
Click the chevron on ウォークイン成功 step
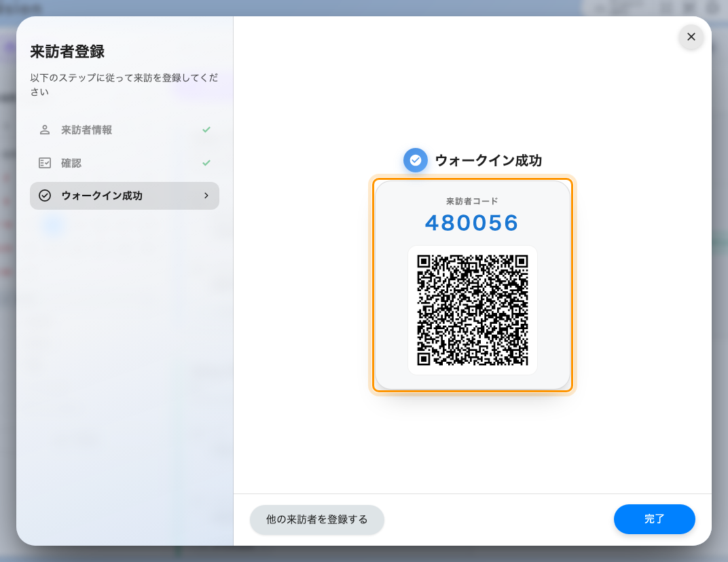coord(206,196)
